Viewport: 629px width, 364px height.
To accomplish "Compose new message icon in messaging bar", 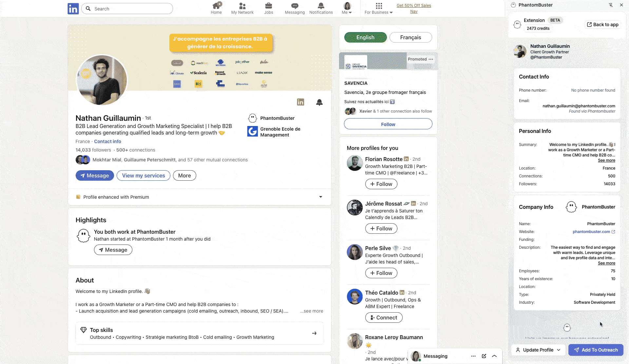I will (484, 356).
